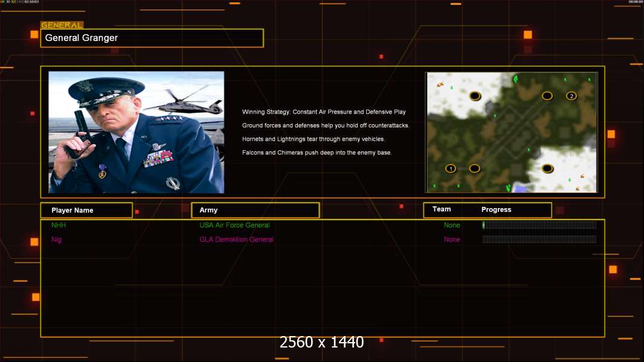The height and width of the screenshot is (362, 644).
Task: Select player name Nig
Action: pos(56,240)
